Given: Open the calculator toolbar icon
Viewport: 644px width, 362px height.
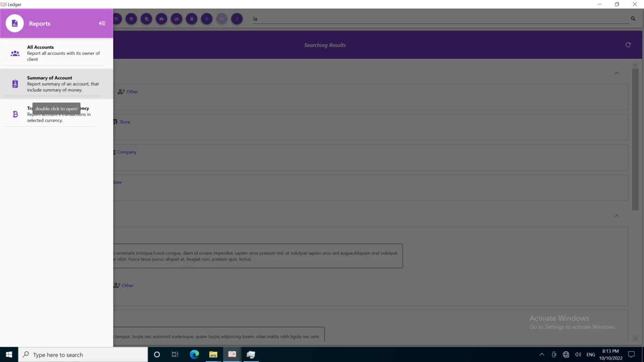Looking at the screenshot, I should [x=192, y=19].
